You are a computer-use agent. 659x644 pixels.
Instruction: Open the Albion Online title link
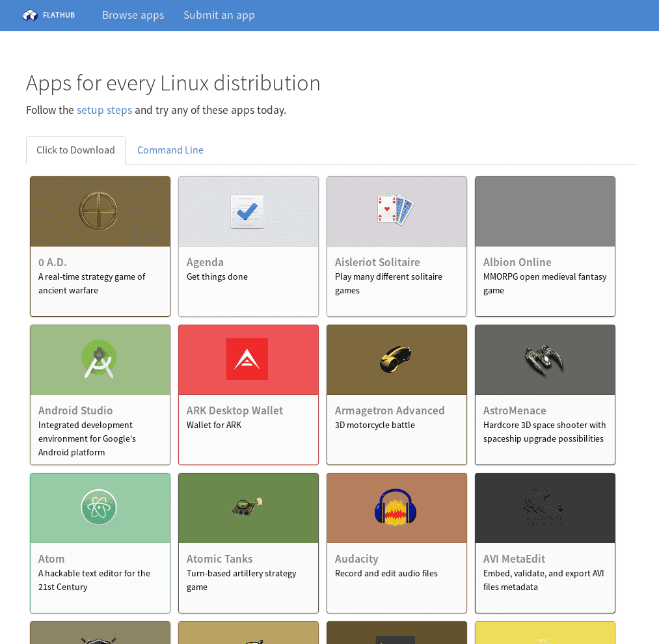click(517, 262)
